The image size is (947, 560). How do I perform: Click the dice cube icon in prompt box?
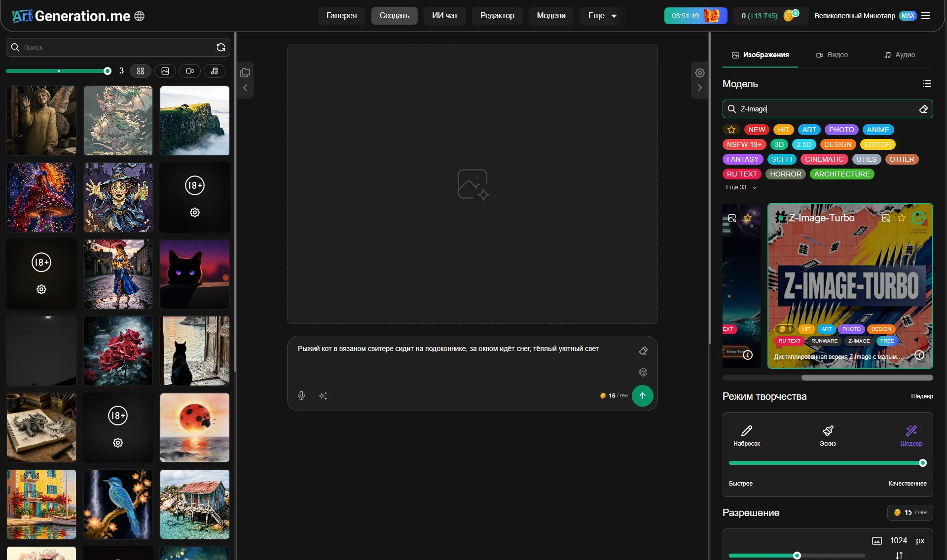pos(643,372)
